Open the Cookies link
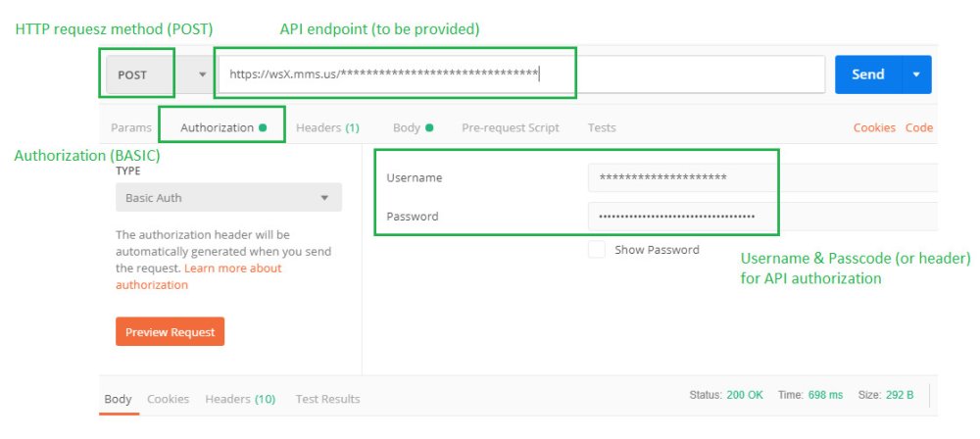Screen dimensions: 980x439 [874, 127]
